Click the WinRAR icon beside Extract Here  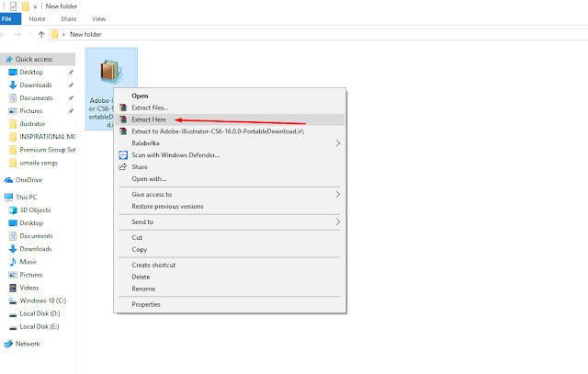(122, 119)
